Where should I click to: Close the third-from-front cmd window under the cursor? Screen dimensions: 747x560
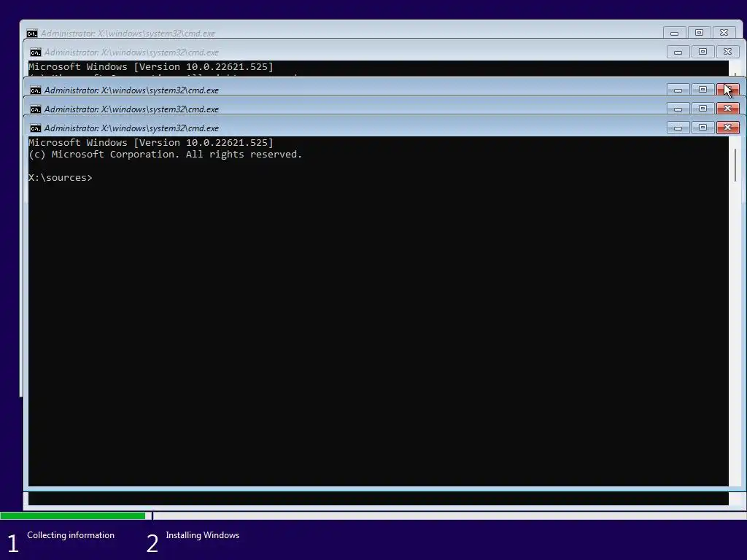pyautogui.click(x=727, y=90)
